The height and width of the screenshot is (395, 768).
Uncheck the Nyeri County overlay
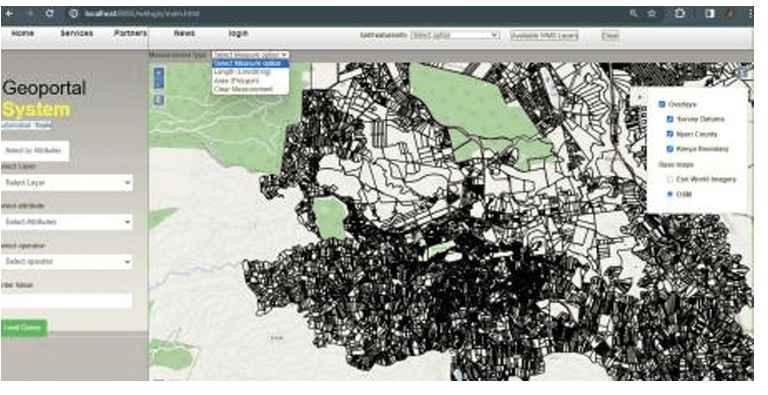(670, 134)
